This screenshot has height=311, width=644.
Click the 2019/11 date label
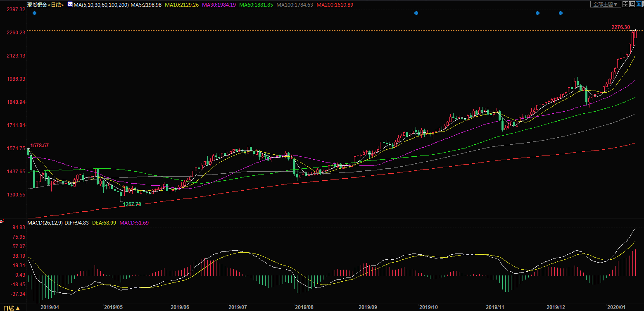tap(495, 307)
